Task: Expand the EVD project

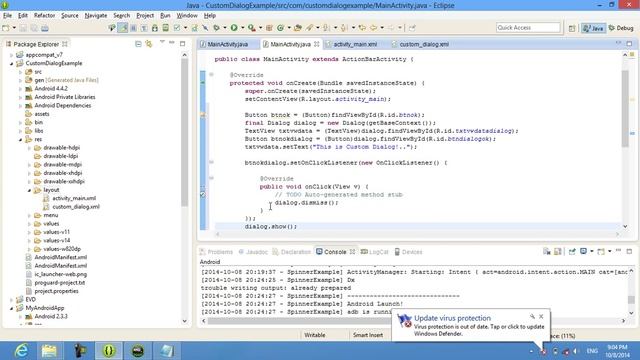Action: [12, 300]
